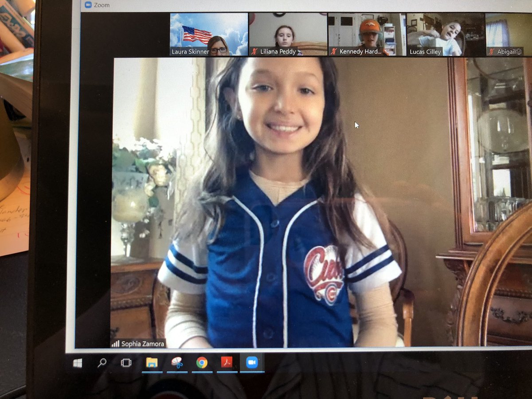Open Adobe Acrobat Reader taskbar icon
The height and width of the screenshot is (399, 532).
click(227, 362)
